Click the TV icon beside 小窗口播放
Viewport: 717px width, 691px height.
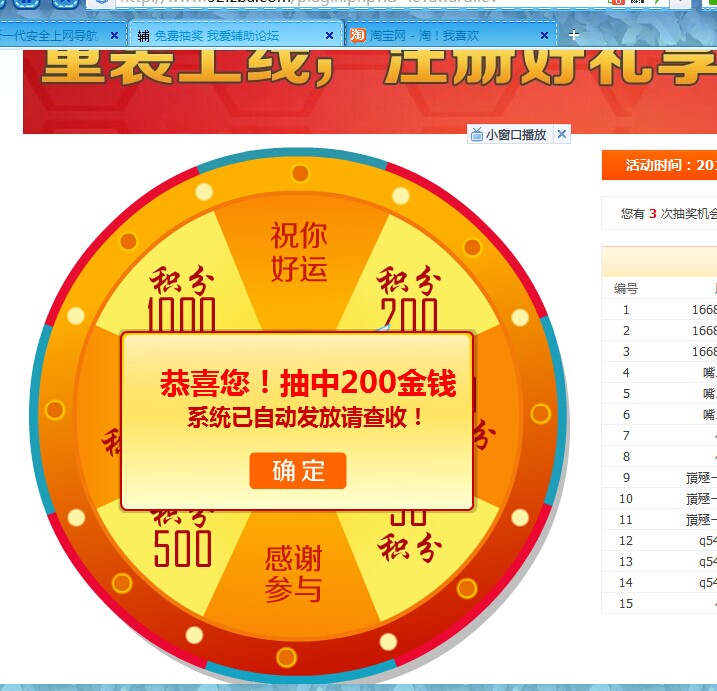[476, 135]
